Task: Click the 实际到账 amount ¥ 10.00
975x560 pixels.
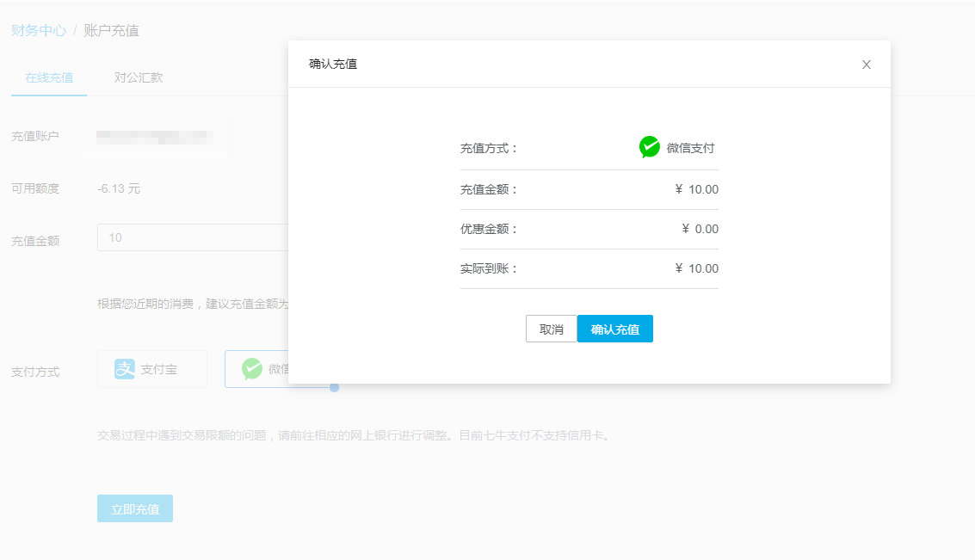Action: pyautogui.click(x=696, y=268)
